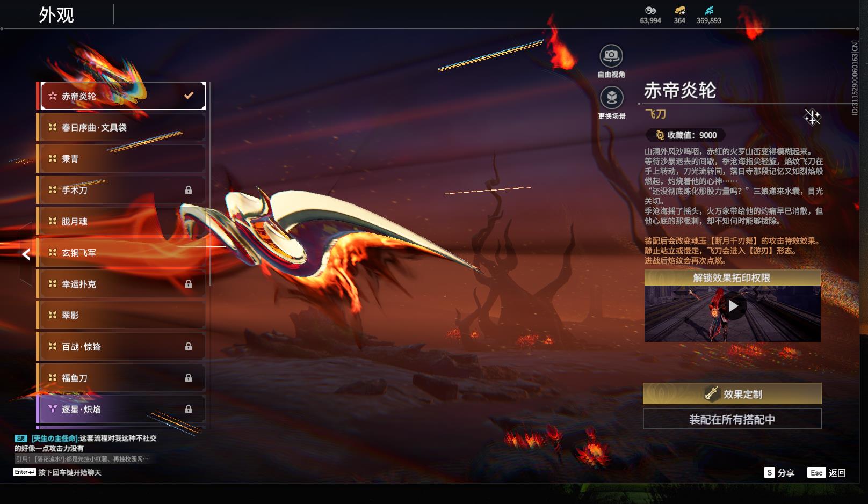The height and width of the screenshot is (504, 868).
Task: Click the lock icon on 手术刀
Action: [x=189, y=189]
